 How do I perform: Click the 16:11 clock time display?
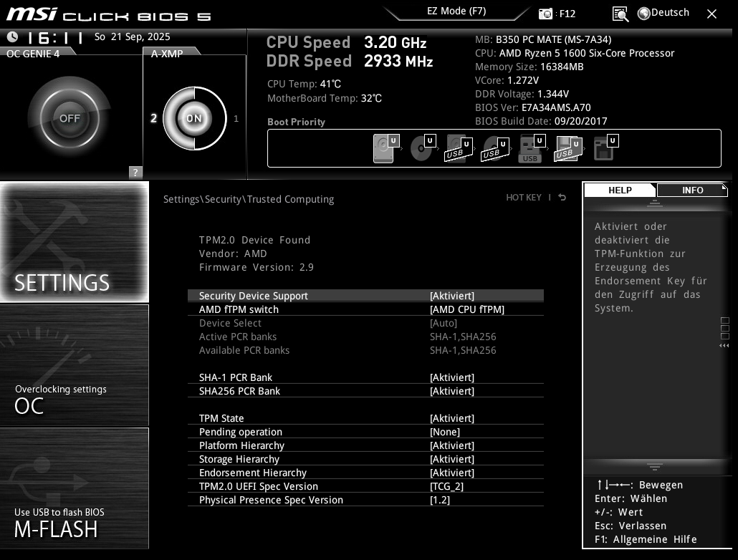click(56, 37)
